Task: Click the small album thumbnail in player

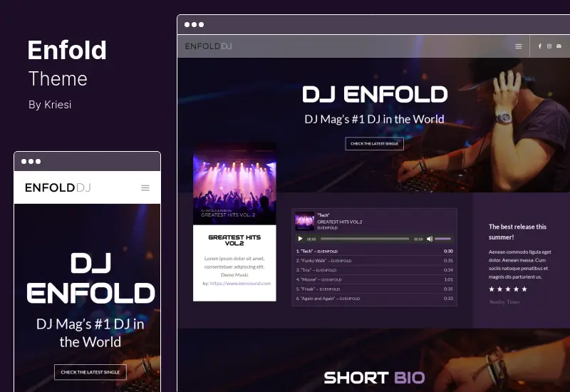Action: click(305, 221)
